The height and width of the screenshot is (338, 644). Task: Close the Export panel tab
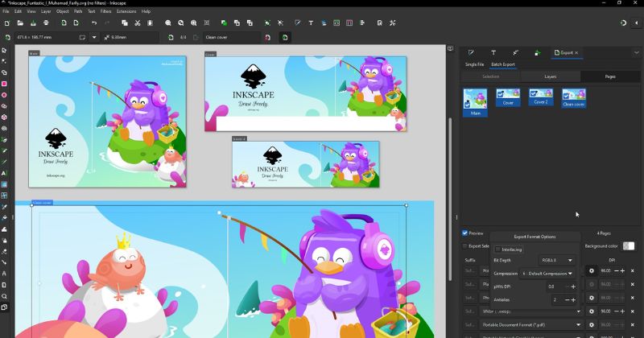(576, 52)
